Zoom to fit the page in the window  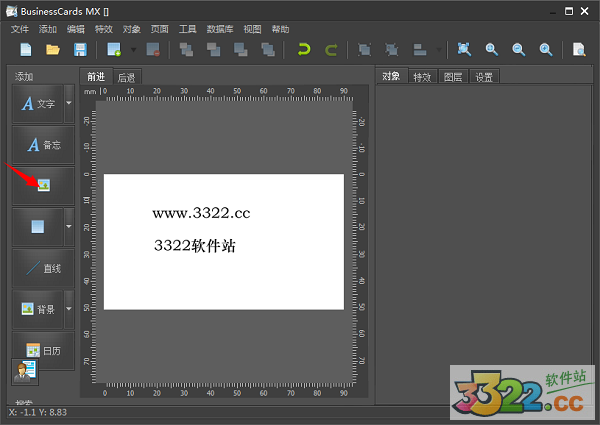pos(464,49)
